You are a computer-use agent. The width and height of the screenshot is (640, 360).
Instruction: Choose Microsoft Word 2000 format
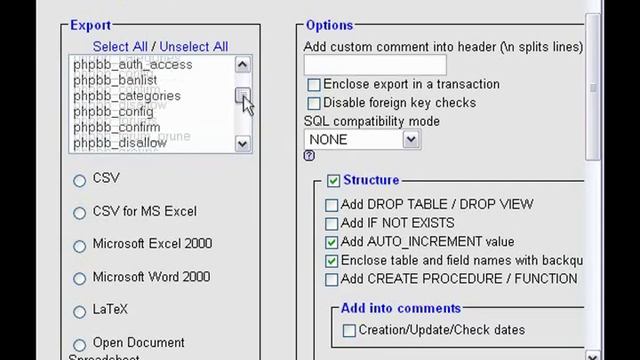click(80, 279)
